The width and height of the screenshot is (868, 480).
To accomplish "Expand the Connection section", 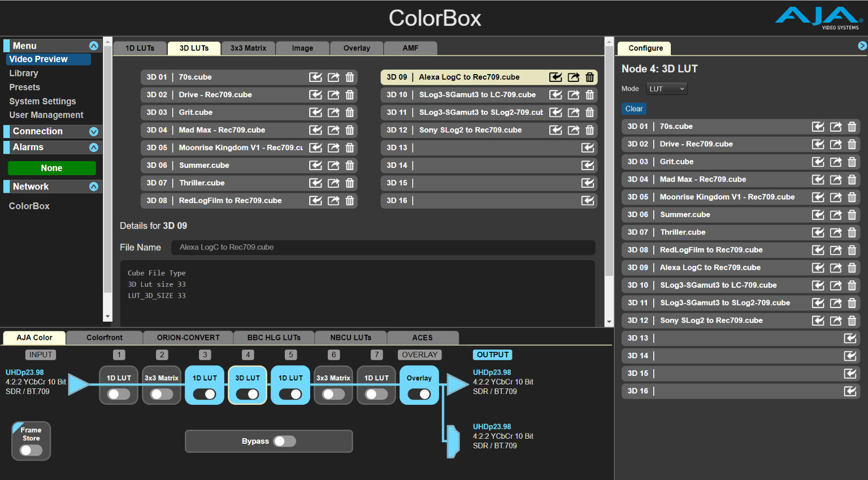I will tap(94, 132).
